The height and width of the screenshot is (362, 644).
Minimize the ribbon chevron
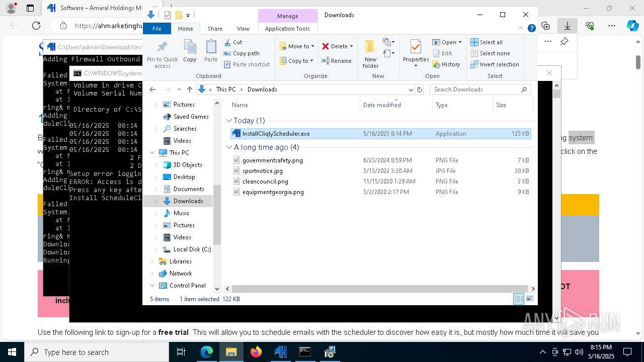click(x=522, y=28)
